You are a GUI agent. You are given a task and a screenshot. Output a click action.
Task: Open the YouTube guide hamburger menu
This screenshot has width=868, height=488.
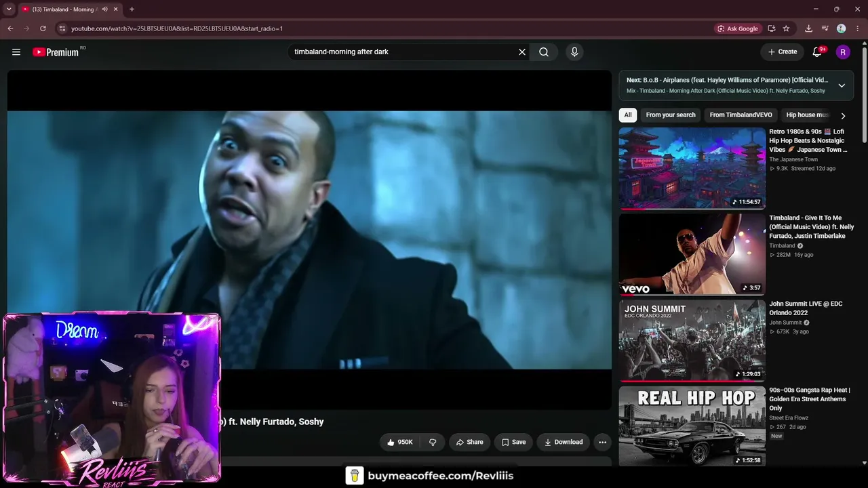pos(16,52)
